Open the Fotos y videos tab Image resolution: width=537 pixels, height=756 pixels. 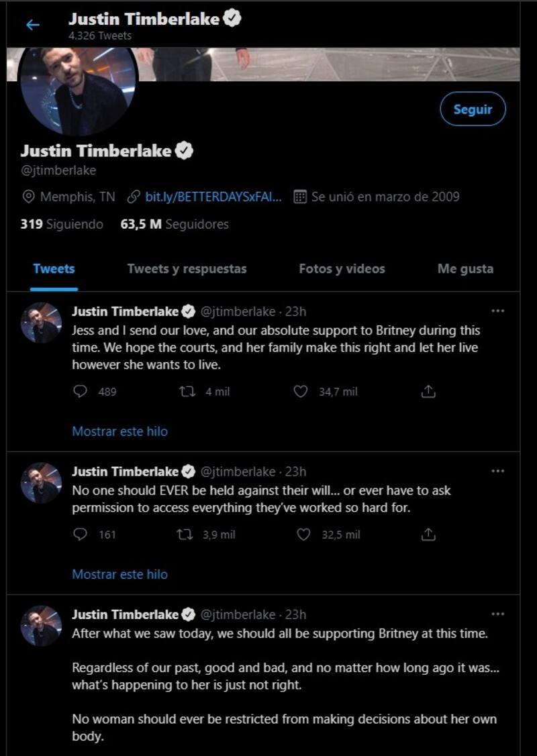pyautogui.click(x=342, y=269)
